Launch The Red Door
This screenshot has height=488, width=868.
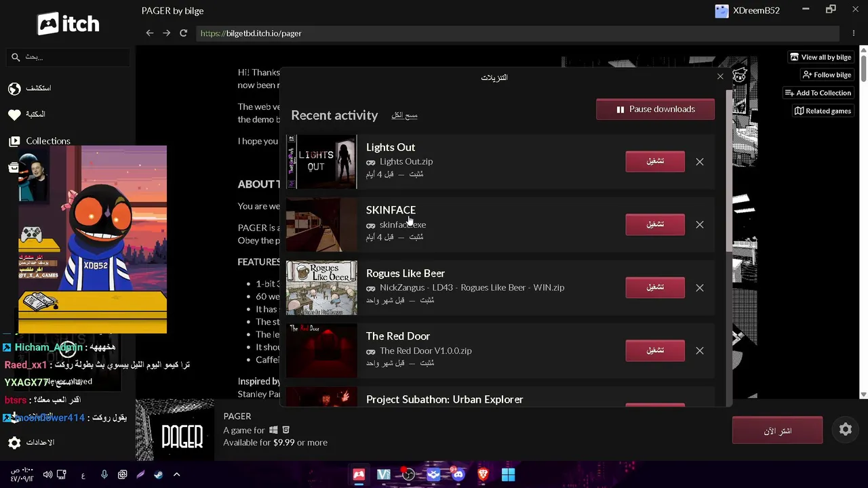(x=655, y=350)
